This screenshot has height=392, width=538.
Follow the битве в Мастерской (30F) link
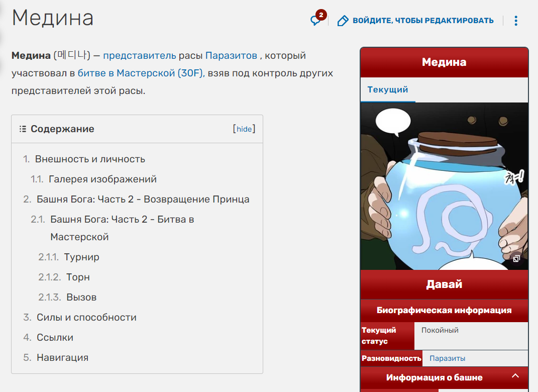click(x=141, y=73)
